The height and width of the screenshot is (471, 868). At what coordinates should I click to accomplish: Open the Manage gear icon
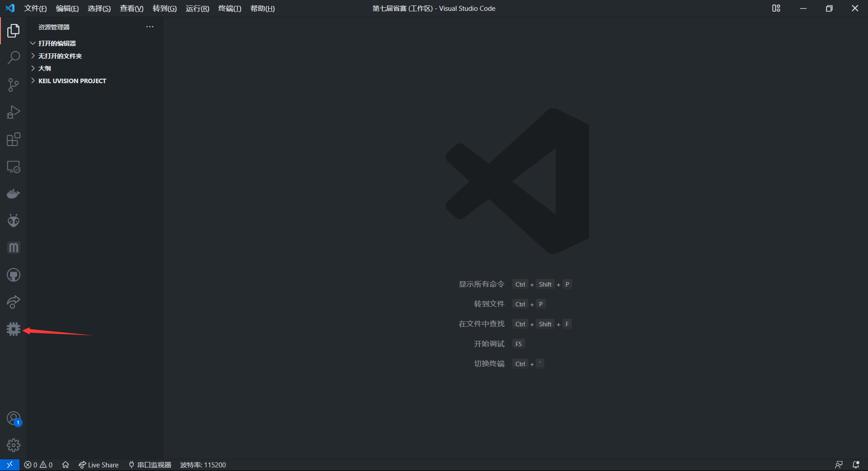tap(14, 445)
